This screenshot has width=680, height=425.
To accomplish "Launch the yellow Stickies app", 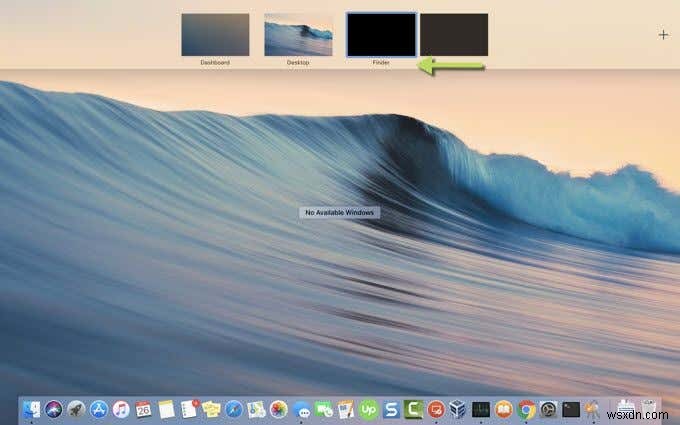I will pos(211,409).
